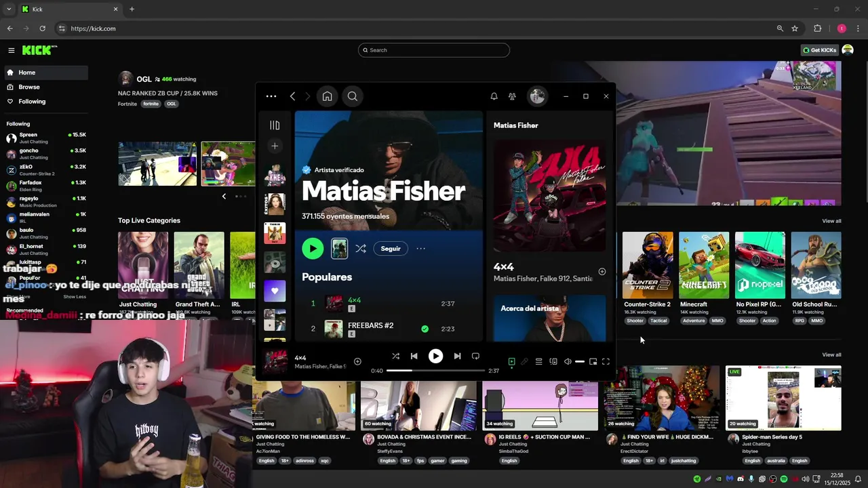Open Farfadox's channel in Following list
This screenshot has width=868, height=488.
[45, 186]
